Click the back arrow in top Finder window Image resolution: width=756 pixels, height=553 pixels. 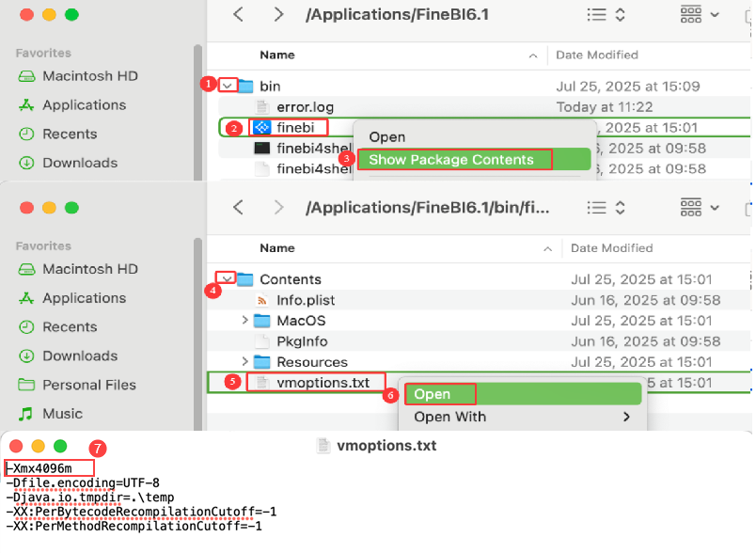239,14
